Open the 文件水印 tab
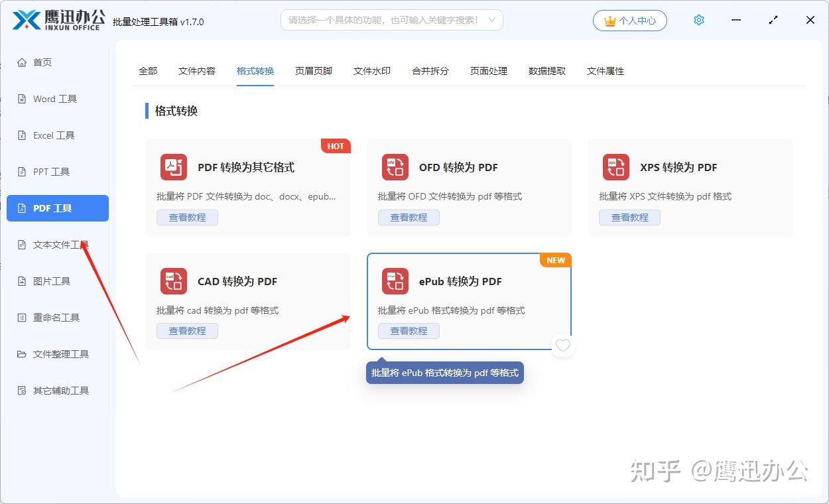 tap(372, 71)
